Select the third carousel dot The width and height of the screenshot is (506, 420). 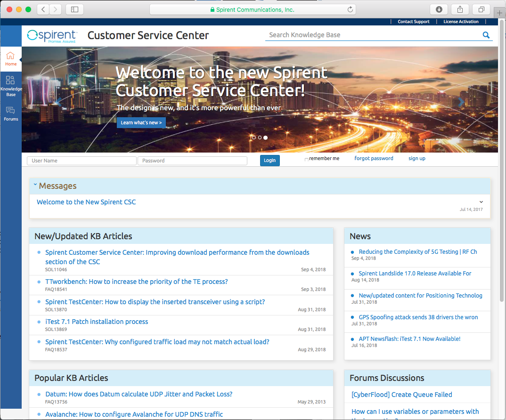[265, 137]
